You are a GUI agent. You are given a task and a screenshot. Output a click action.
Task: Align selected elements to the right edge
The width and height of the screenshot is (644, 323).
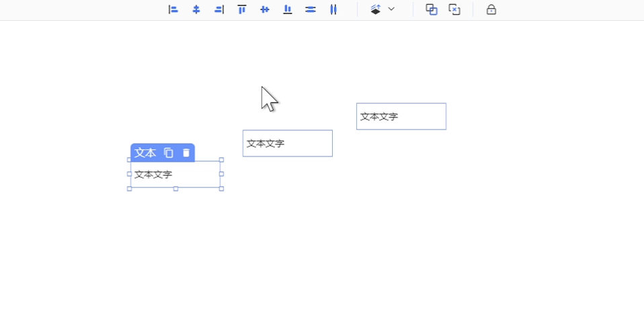[x=219, y=9]
